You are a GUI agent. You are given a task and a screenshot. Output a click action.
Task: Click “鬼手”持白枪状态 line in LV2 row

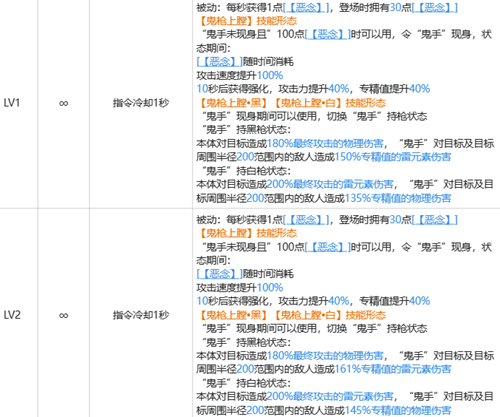246,383
